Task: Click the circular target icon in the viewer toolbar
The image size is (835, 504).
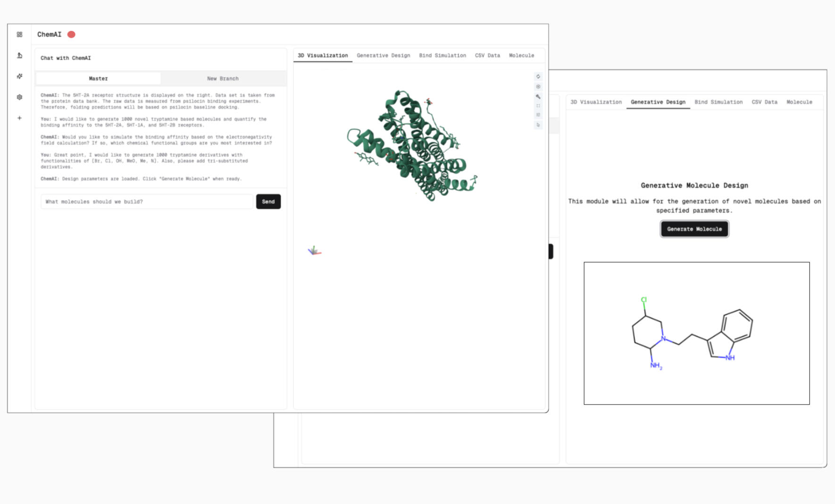Action: (538, 87)
